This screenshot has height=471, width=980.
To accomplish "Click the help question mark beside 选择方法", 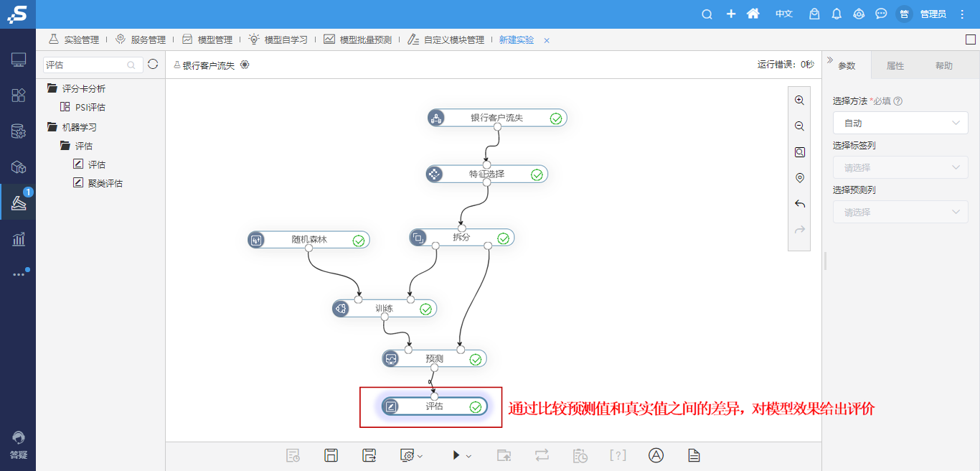I will pos(898,101).
